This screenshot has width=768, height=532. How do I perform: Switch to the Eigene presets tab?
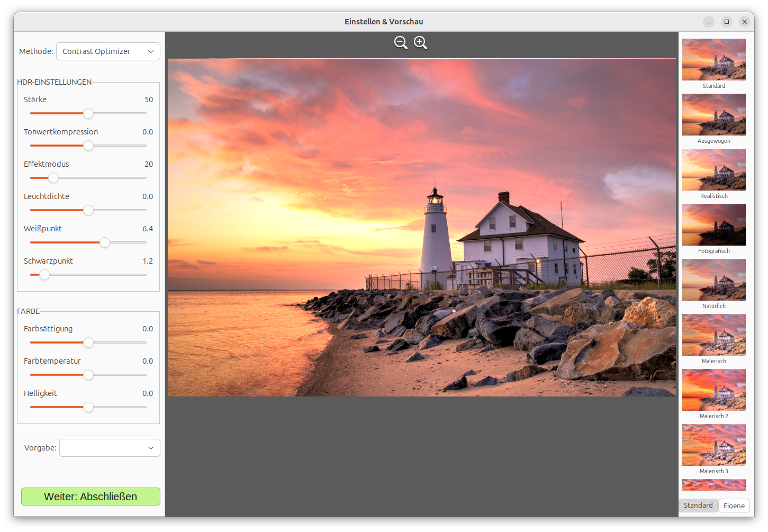[x=734, y=506]
